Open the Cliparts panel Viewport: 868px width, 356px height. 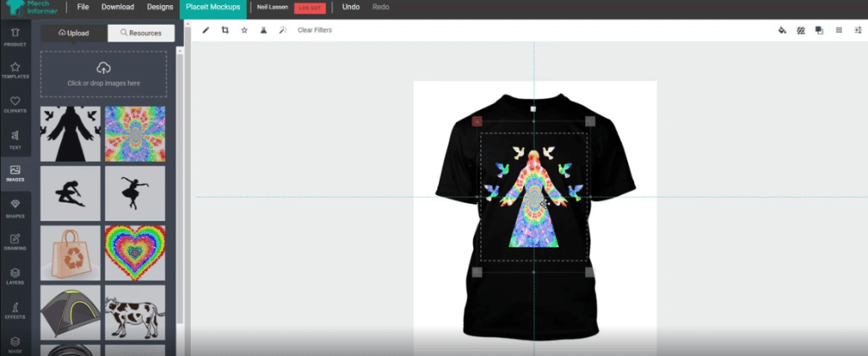(15, 104)
